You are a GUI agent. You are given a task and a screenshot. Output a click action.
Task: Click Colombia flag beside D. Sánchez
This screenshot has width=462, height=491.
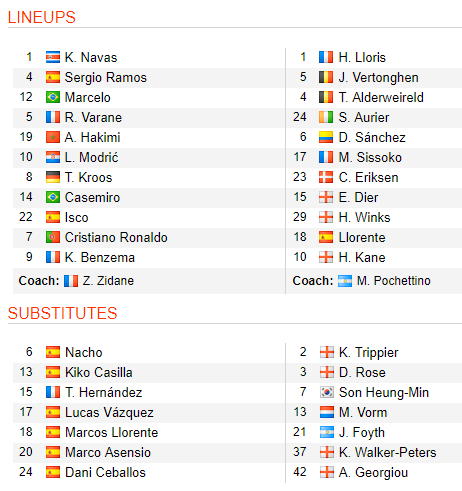click(326, 137)
